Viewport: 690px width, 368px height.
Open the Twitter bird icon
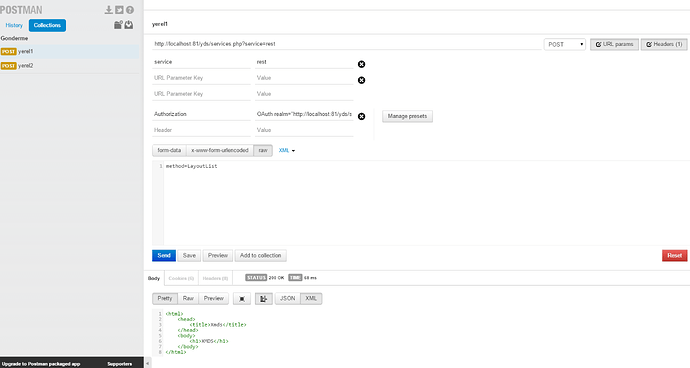pos(119,10)
